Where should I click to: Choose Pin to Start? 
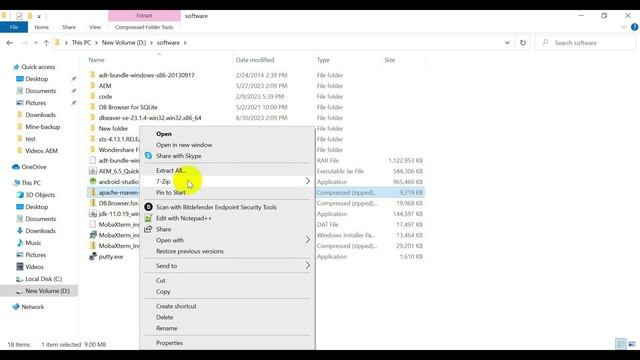coord(171,192)
